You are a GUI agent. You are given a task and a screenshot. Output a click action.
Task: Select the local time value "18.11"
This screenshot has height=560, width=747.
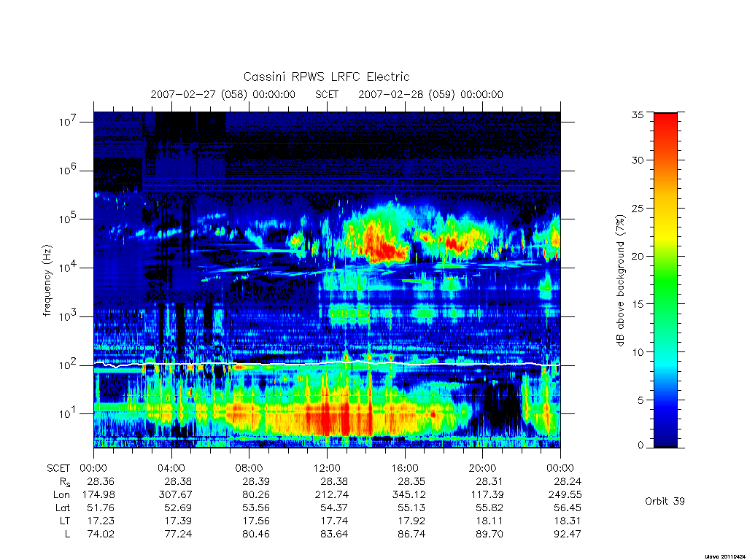coord(489,521)
